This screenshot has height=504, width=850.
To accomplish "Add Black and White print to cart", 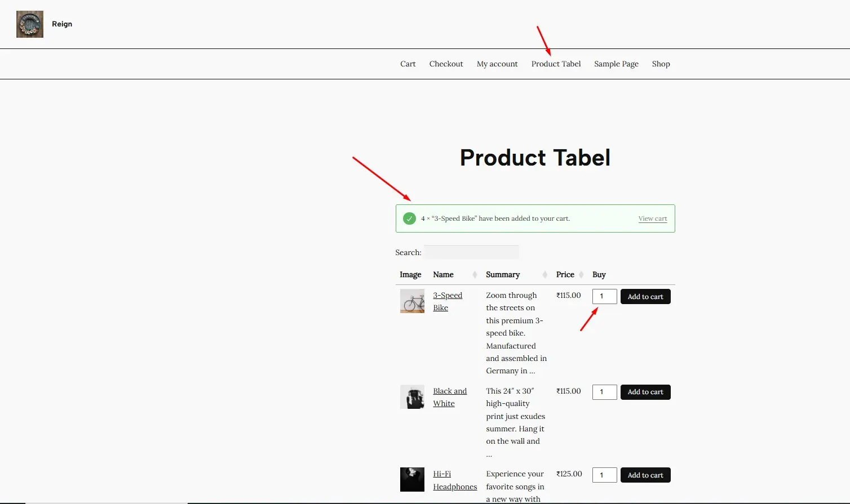I will 645,392.
